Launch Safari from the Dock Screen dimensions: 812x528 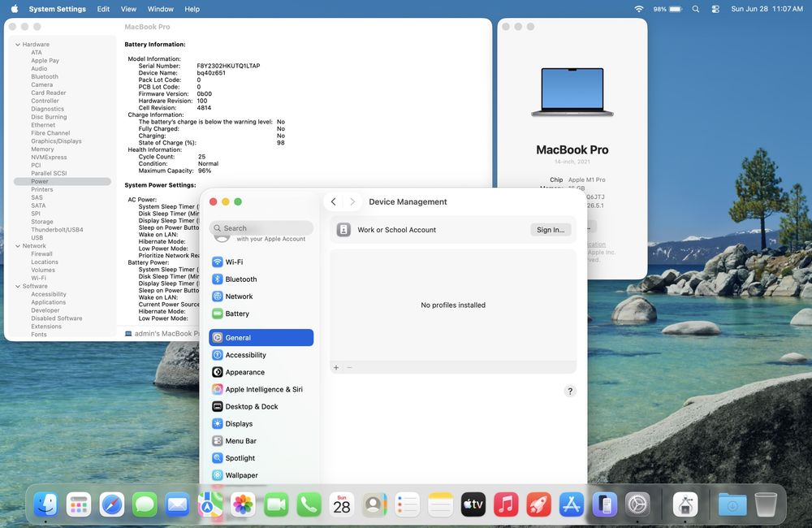point(112,504)
